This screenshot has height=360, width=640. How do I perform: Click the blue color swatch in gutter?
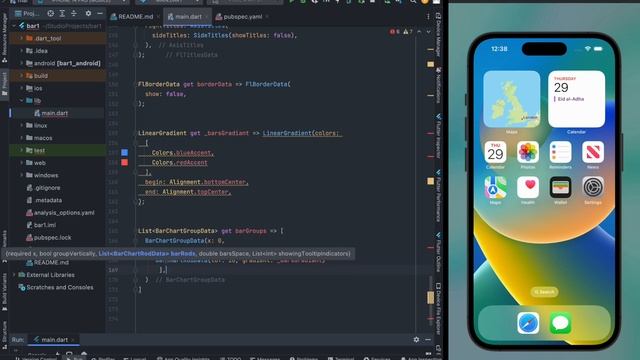[x=124, y=152]
